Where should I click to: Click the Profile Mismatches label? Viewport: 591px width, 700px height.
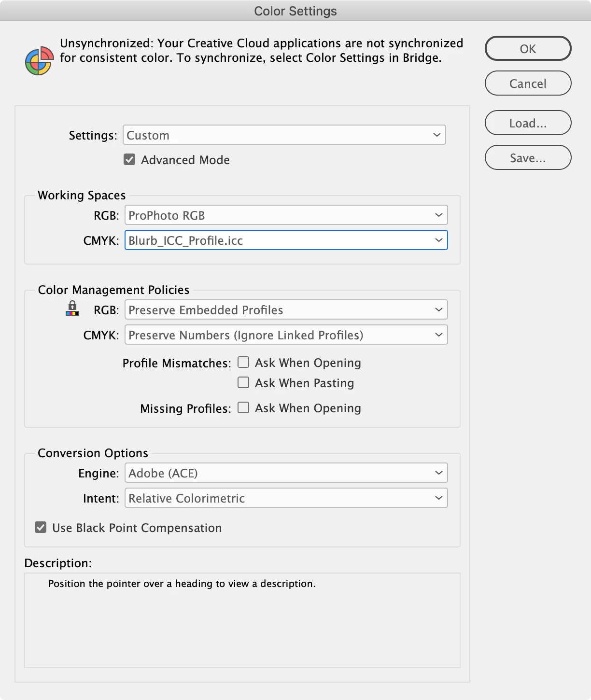coord(177,363)
